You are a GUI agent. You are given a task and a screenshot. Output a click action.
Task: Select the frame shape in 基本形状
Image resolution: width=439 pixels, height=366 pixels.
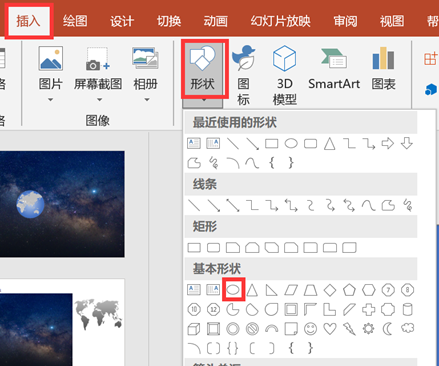click(x=291, y=310)
